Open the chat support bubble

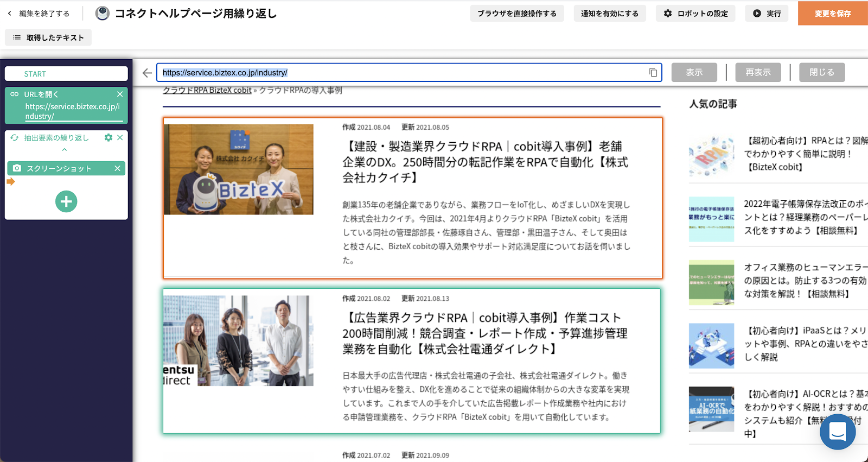(838, 432)
